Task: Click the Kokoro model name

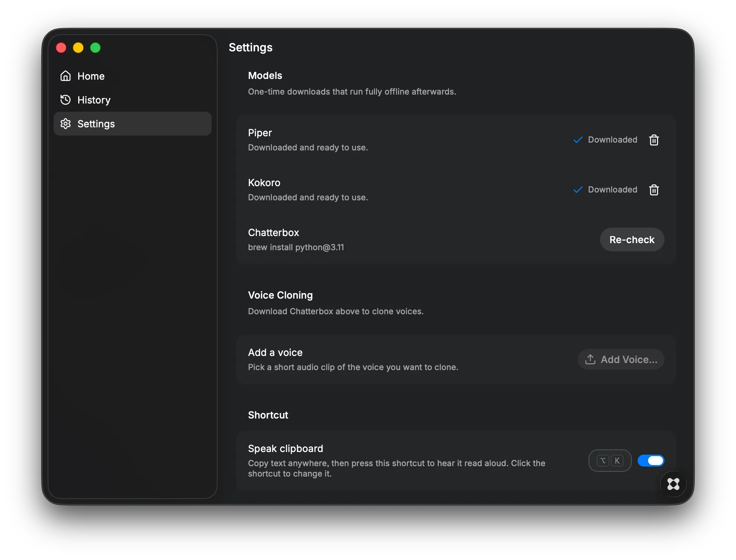Action: coord(264,183)
